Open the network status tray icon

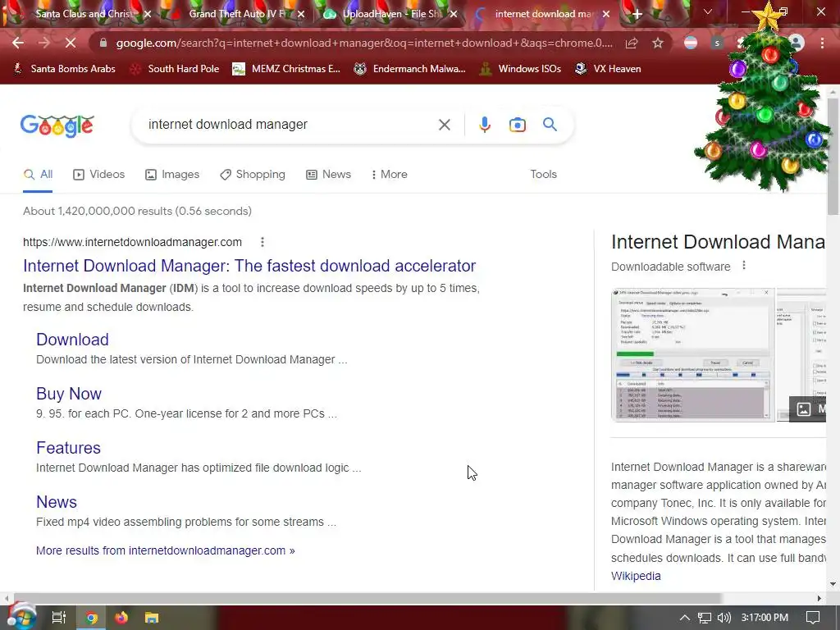[x=705, y=618]
